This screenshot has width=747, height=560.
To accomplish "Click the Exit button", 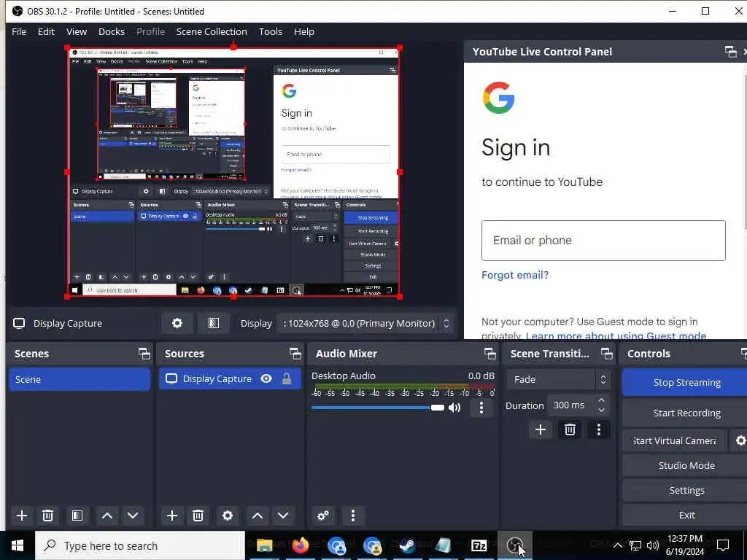I will [686, 515].
